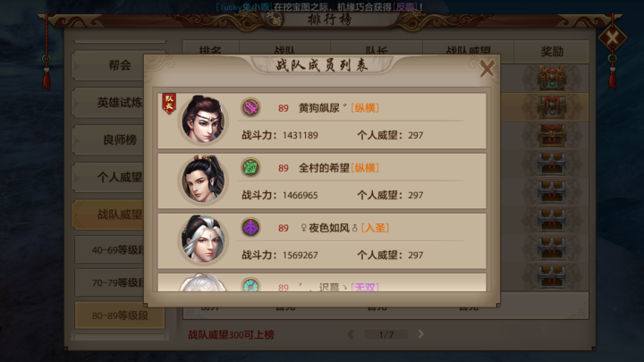Click the red captain badge icon

(169, 103)
